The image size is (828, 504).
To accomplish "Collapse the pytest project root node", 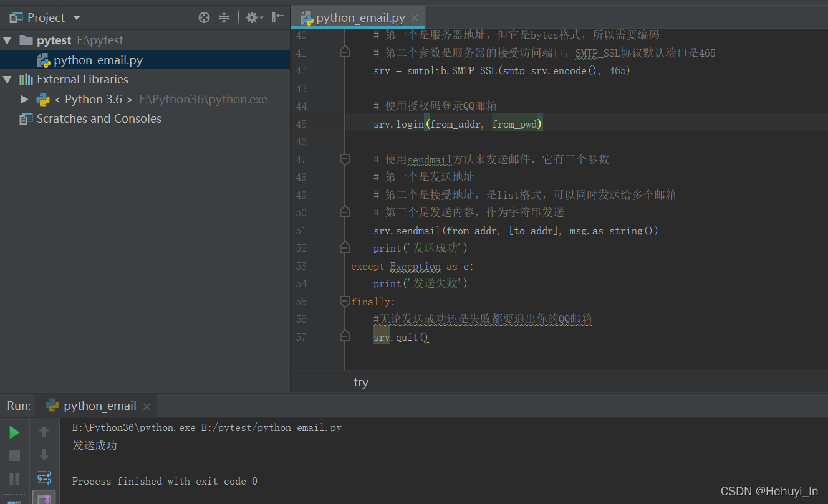I will click(7, 40).
